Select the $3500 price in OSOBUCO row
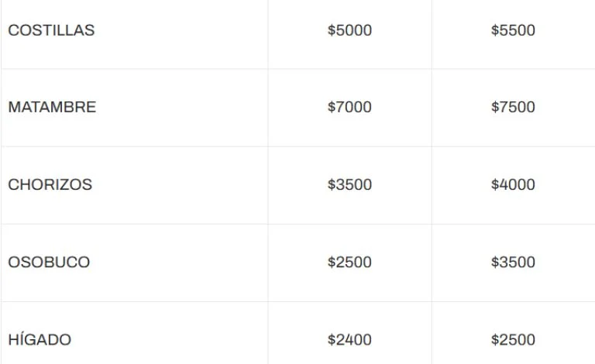The width and height of the screenshot is (595, 364). click(513, 262)
